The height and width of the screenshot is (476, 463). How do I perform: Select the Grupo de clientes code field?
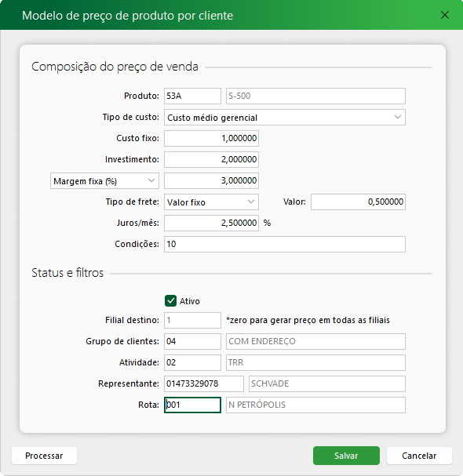(192, 341)
